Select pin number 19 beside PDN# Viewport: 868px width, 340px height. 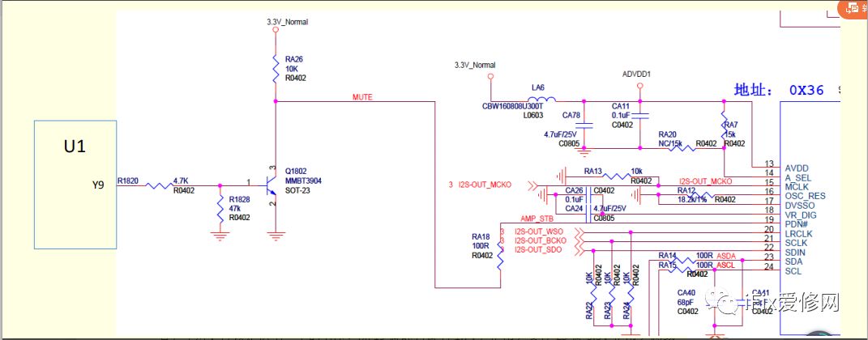point(768,220)
